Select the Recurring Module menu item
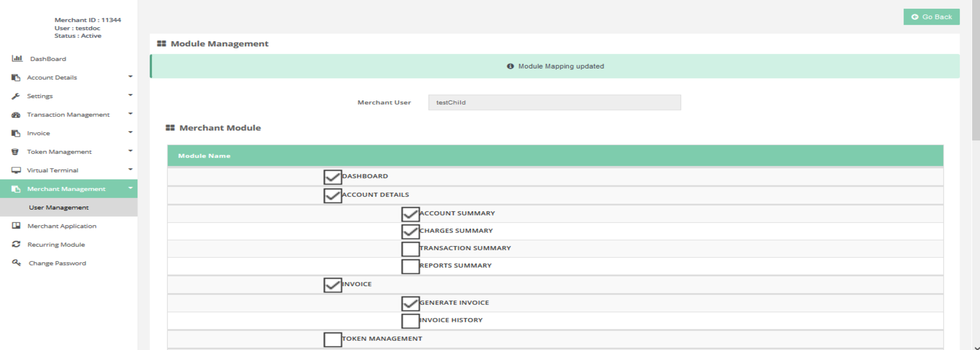Image resolution: width=980 pixels, height=350 pixels. click(56, 244)
